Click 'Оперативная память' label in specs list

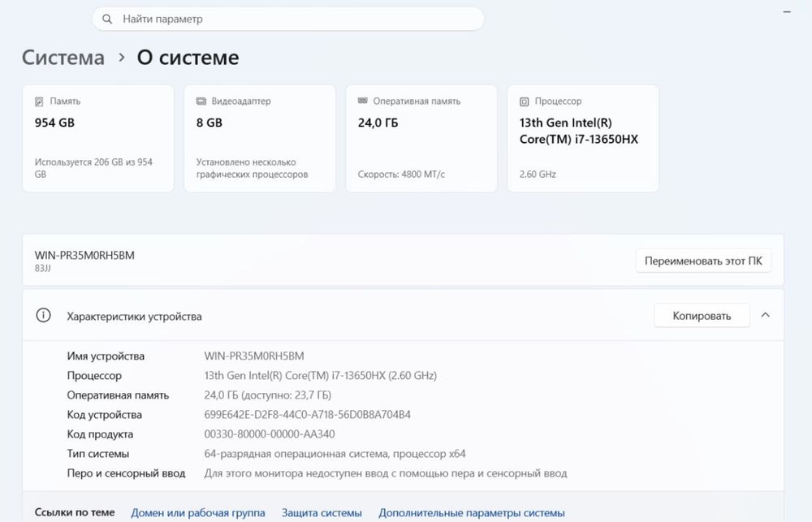pyautogui.click(x=118, y=395)
